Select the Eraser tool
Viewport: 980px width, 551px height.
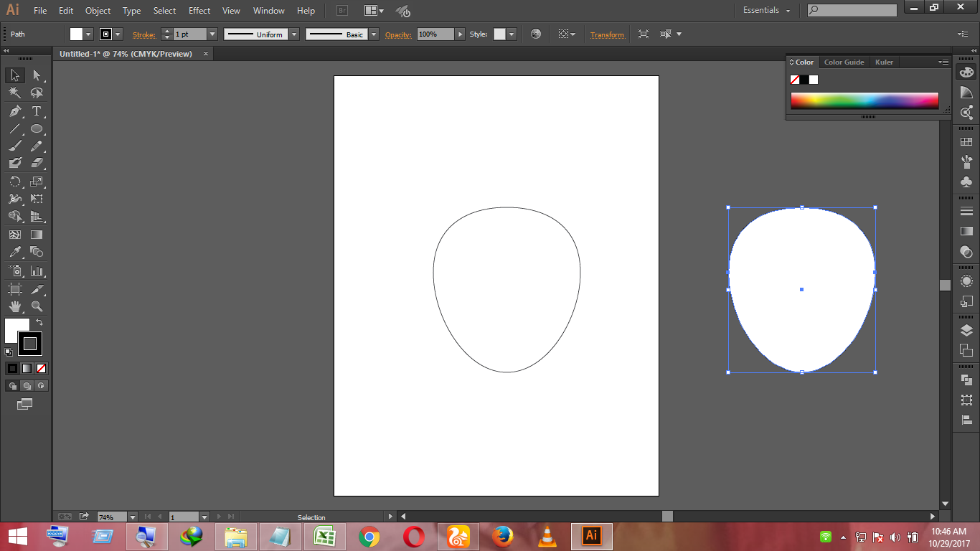tap(37, 164)
